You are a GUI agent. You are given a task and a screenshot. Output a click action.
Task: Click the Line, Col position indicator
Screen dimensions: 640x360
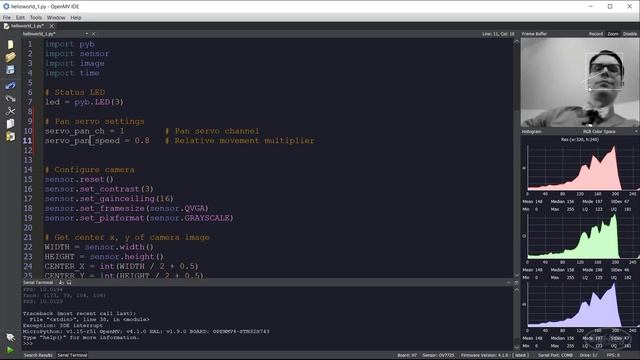pos(498,34)
